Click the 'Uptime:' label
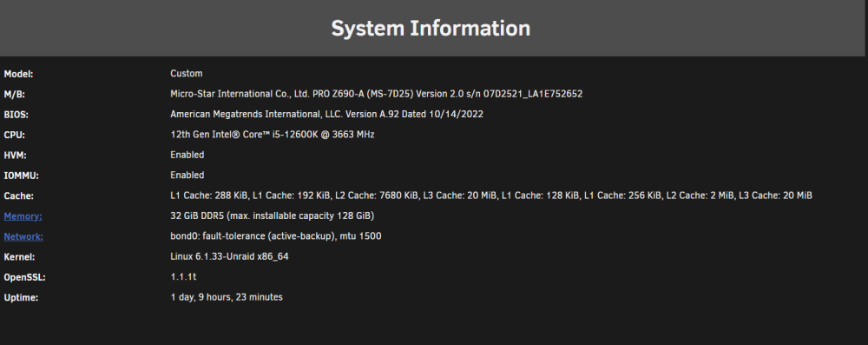This screenshot has height=345, width=868. [x=21, y=298]
